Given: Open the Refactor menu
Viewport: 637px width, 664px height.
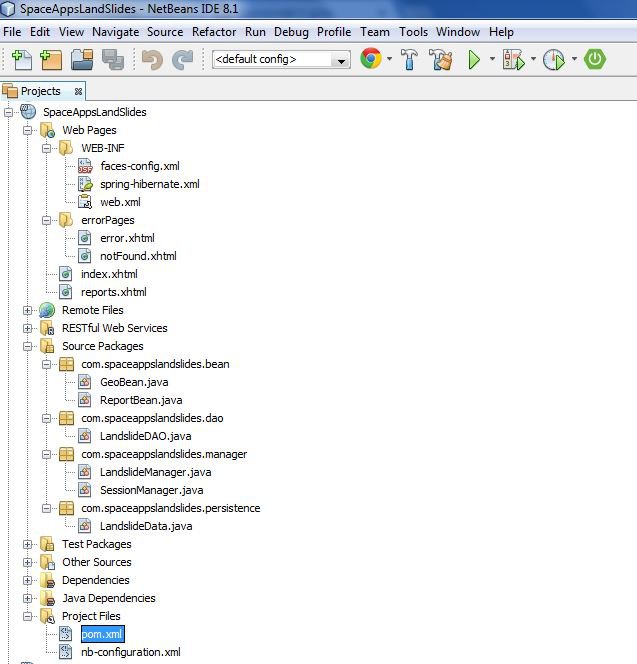Looking at the screenshot, I should [x=214, y=32].
